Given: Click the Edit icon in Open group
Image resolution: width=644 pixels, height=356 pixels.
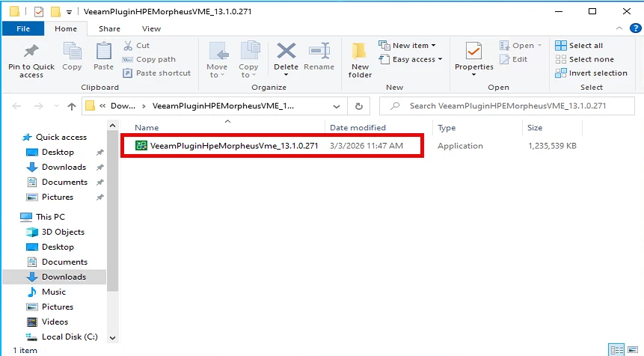Looking at the screenshot, I should [504, 59].
